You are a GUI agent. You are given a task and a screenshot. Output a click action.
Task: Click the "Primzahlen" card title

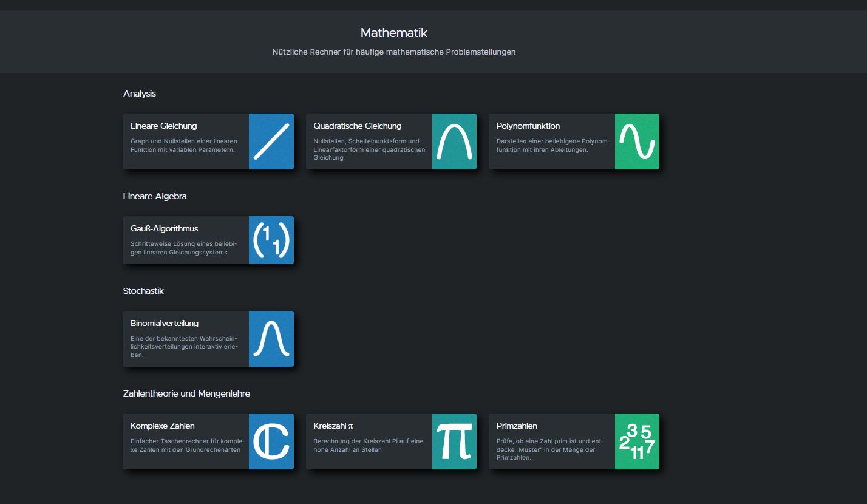tap(517, 426)
